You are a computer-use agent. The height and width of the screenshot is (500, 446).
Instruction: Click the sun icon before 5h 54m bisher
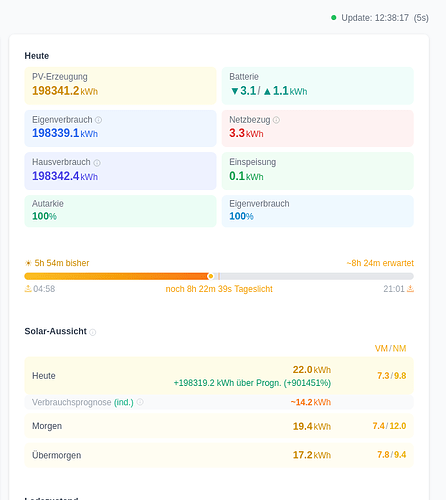(x=28, y=263)
